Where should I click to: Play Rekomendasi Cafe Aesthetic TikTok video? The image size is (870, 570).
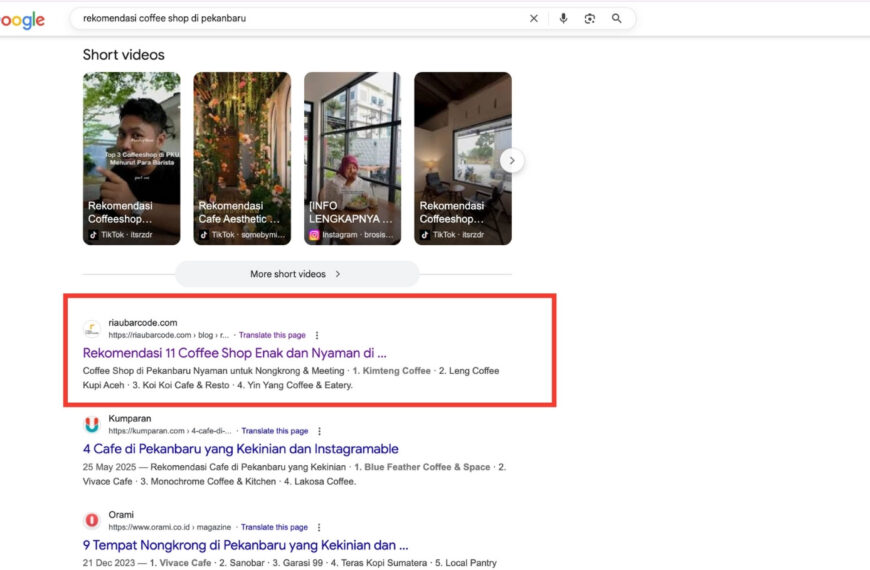[242, 158]
